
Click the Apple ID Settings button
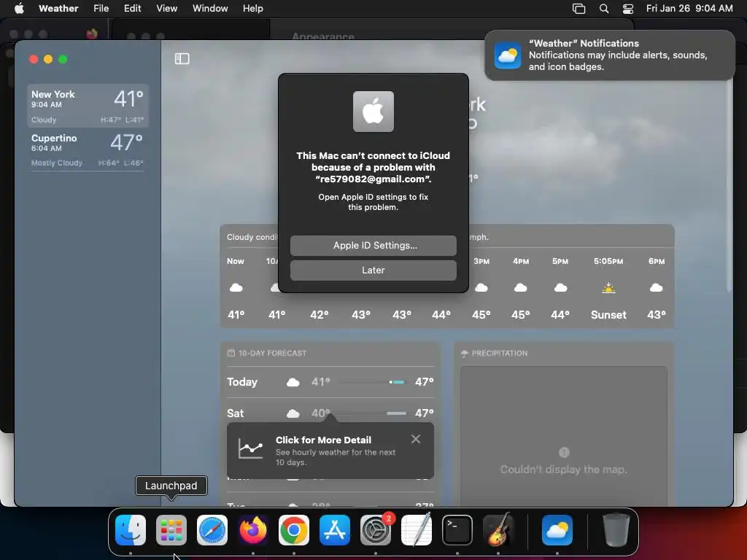(x=373, y=245)
